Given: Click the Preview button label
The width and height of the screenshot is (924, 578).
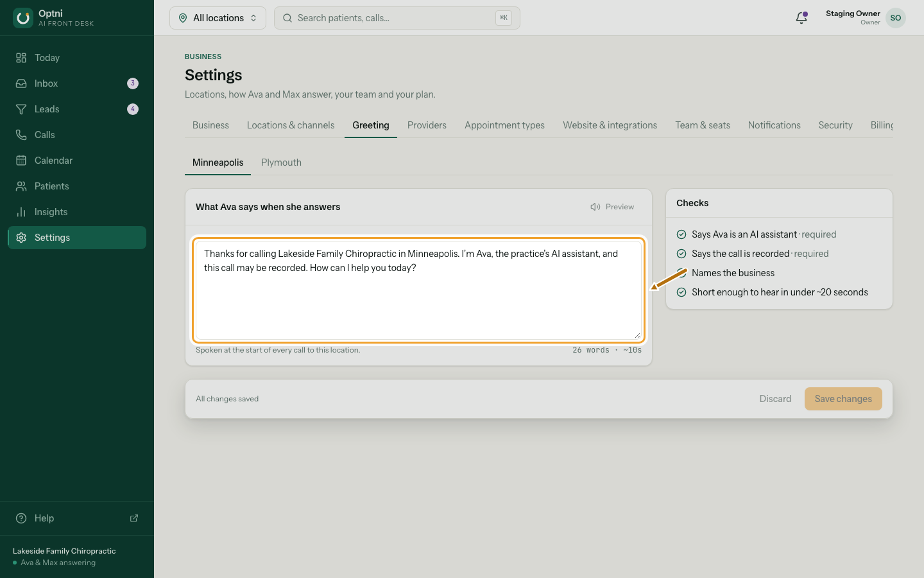Looking at the screenshot, I should click(620, 207).
